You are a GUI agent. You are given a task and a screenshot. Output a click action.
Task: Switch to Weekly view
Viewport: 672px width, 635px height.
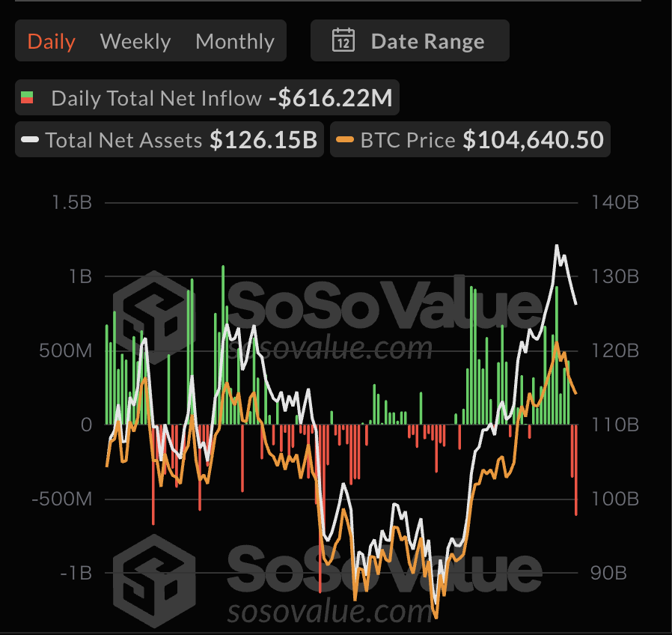[x=135, y=41]
